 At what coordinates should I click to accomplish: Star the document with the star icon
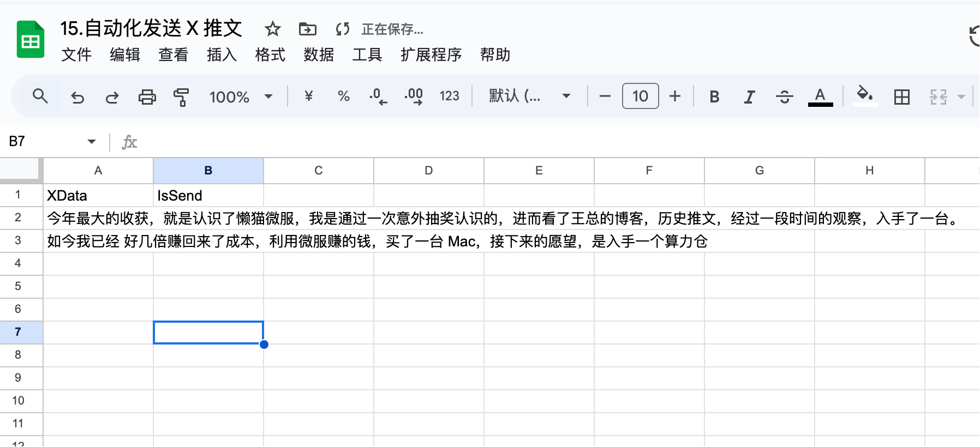click(x=272, y=29)
